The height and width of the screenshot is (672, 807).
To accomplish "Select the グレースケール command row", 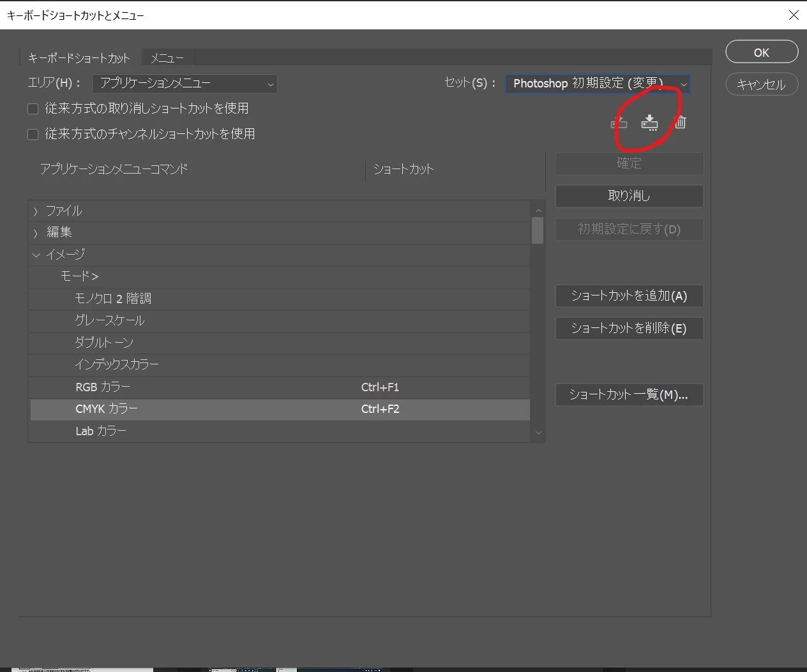I will tap(279, 320).
